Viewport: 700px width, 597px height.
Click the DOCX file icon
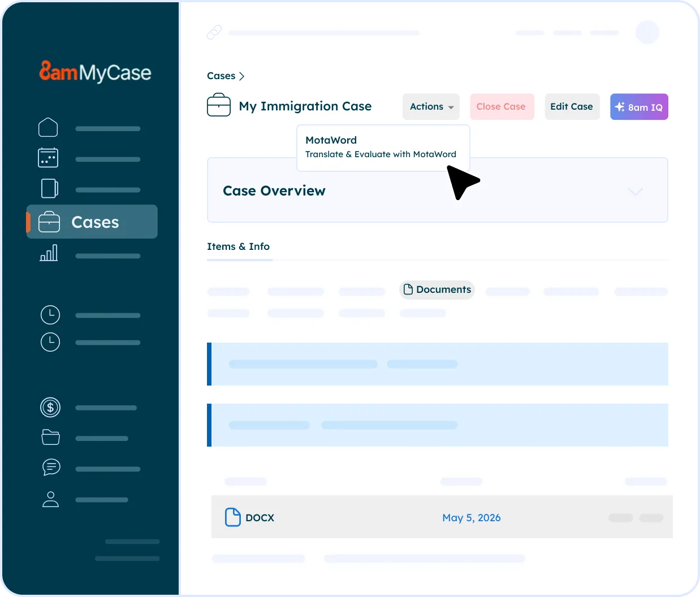click(x=233, y=517)
